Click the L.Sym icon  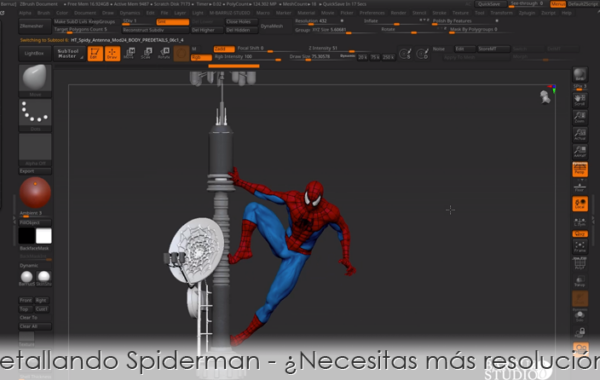point(580,222)
